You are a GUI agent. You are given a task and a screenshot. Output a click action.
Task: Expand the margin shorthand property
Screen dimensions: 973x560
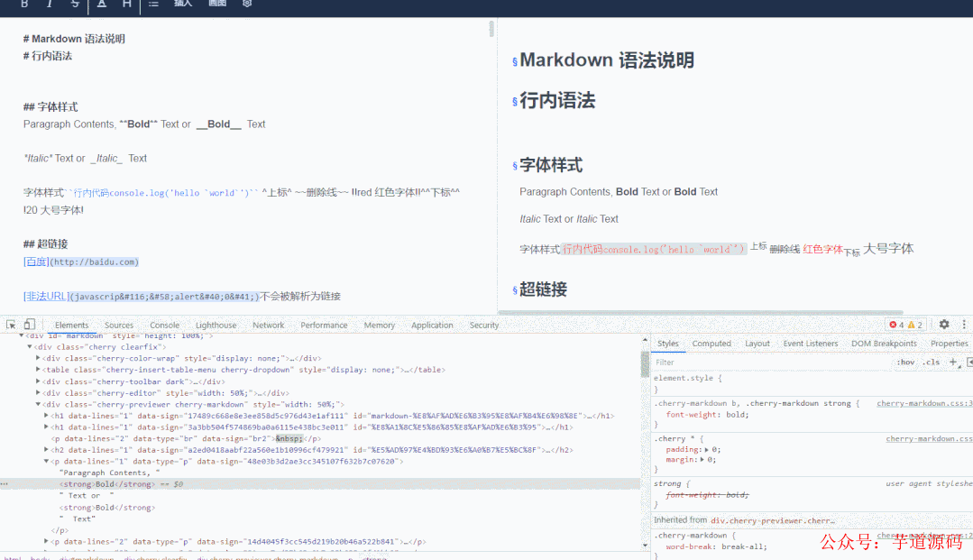point(702,459)
